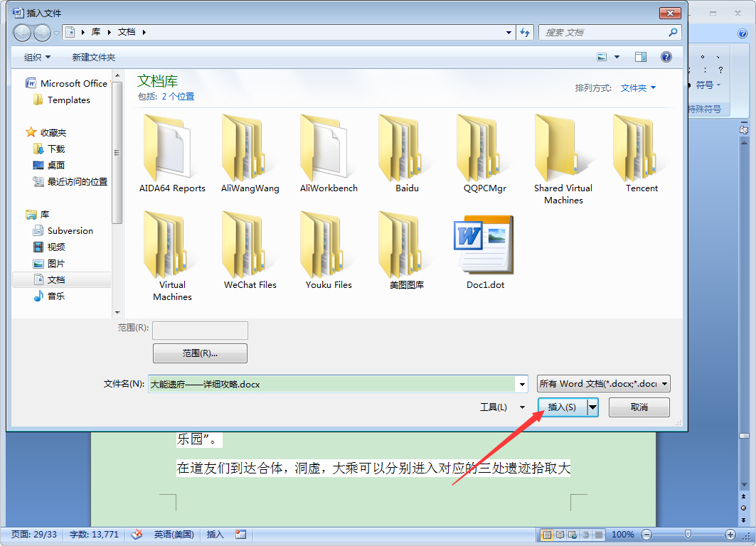The image size is (756, 546).
Task: Click the refresh icon next to the address bar
Action: [x=524, y=32]
